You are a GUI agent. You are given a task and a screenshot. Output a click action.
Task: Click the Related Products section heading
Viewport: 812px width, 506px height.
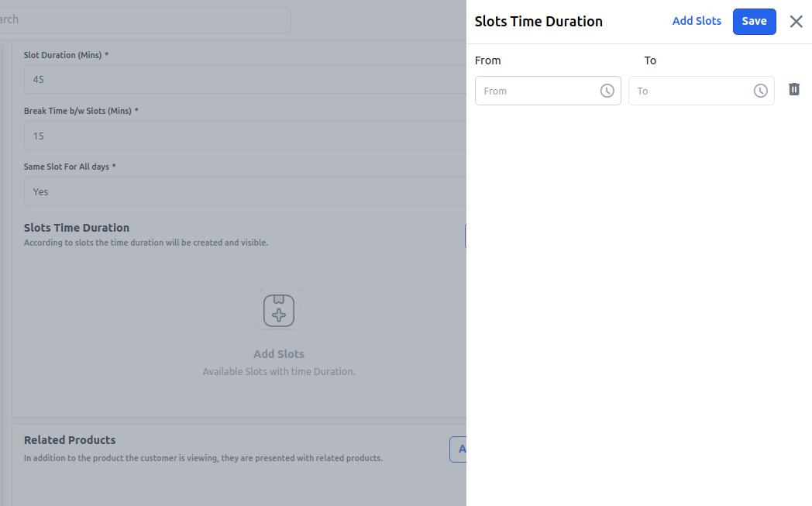[x=70, y=440]
